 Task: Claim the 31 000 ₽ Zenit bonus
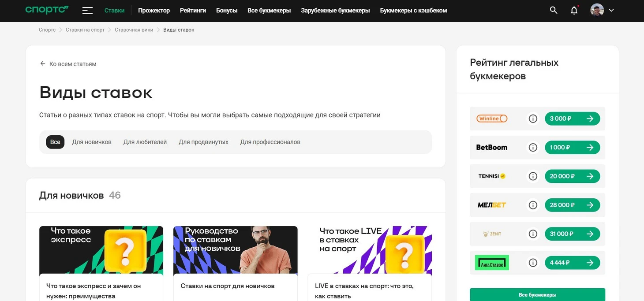572,234
